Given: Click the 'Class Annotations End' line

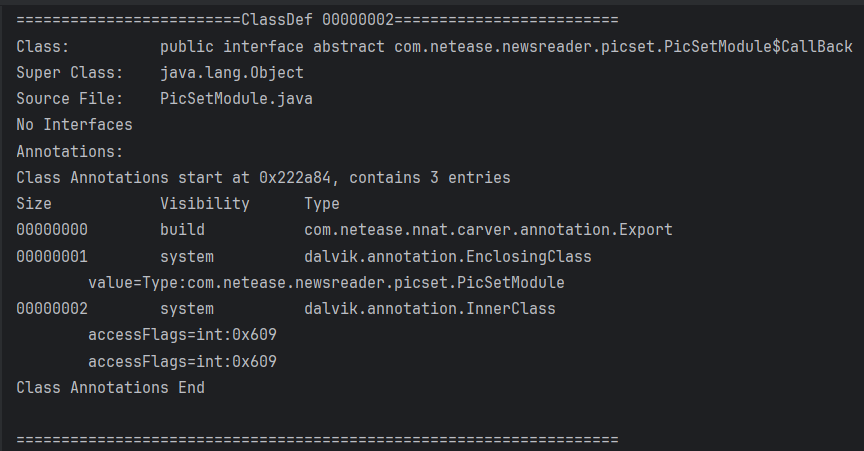Looking at the screenshot, I should pyautogui.click(x=110, y=387).
